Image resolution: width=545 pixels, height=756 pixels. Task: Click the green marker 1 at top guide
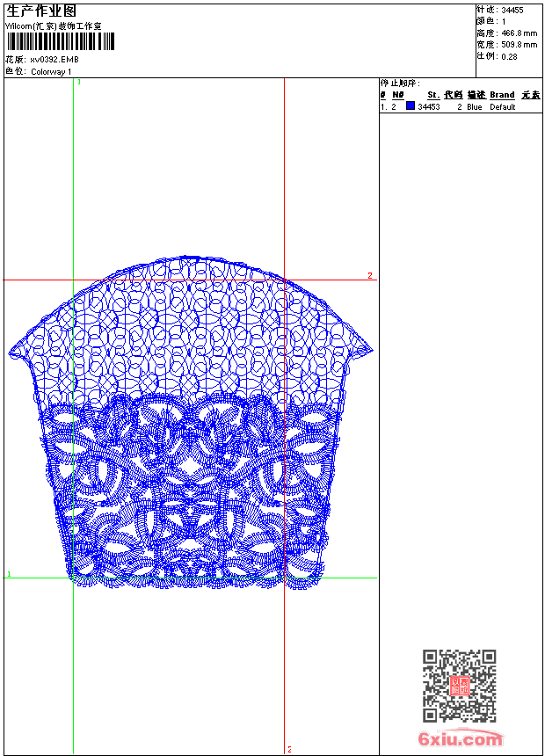[79, 82]
